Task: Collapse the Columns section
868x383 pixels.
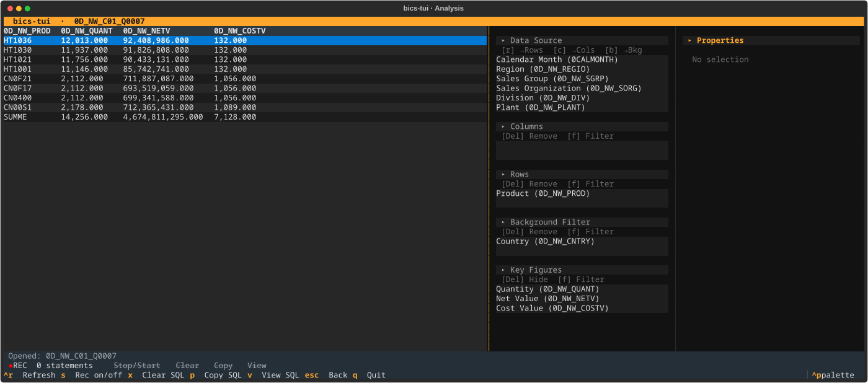Action: (582, 126)
